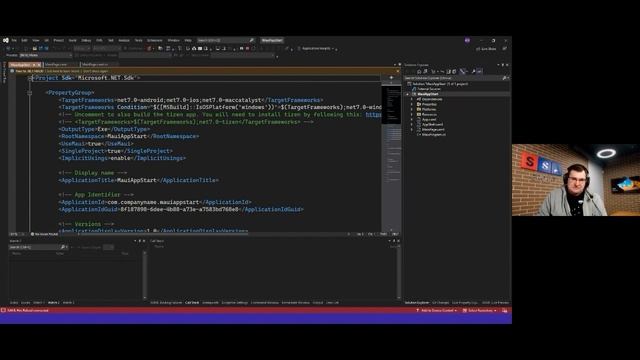Click the editor vertical scrollbar map
640x360 pixels.
click(391, 156)
